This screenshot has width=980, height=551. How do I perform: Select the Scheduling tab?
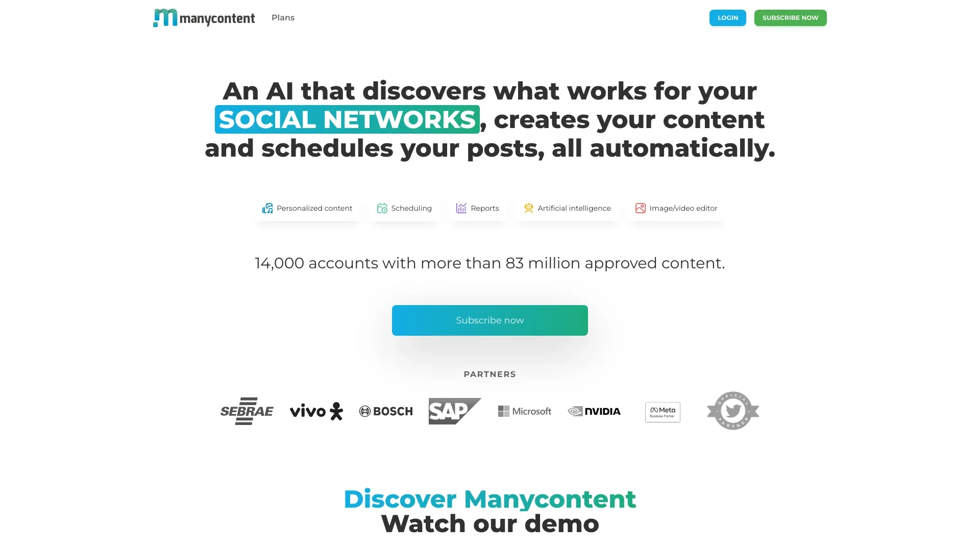(405, 208)
